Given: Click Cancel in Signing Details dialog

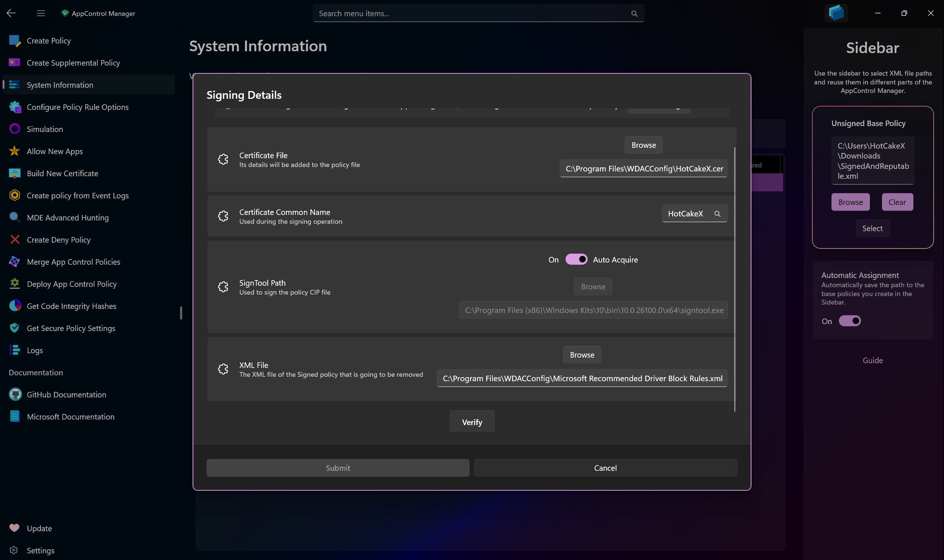Looking at the screenshot, I should pyautogui.click(x=605, y=468).
